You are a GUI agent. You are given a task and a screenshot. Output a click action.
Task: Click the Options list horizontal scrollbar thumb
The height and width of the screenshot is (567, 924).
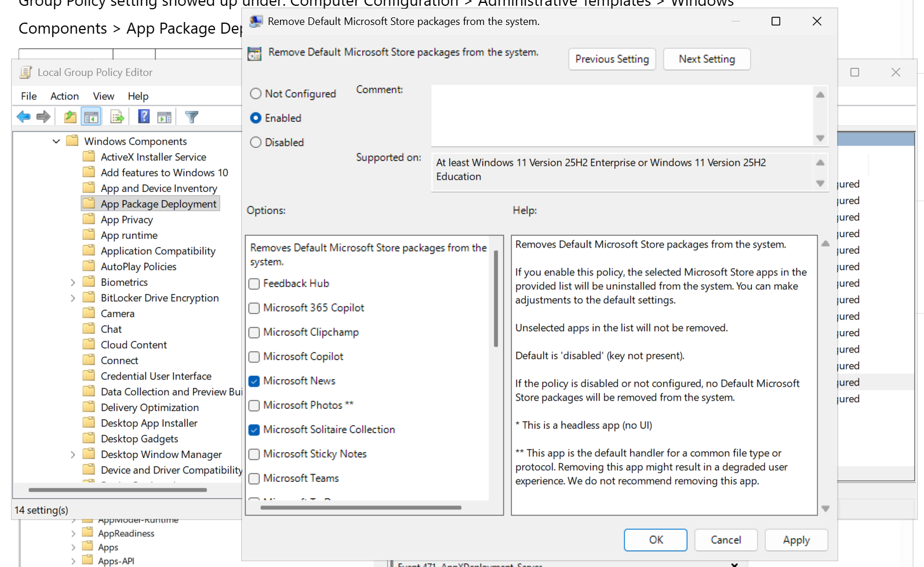pyautogui.click(x=361, y=508)
